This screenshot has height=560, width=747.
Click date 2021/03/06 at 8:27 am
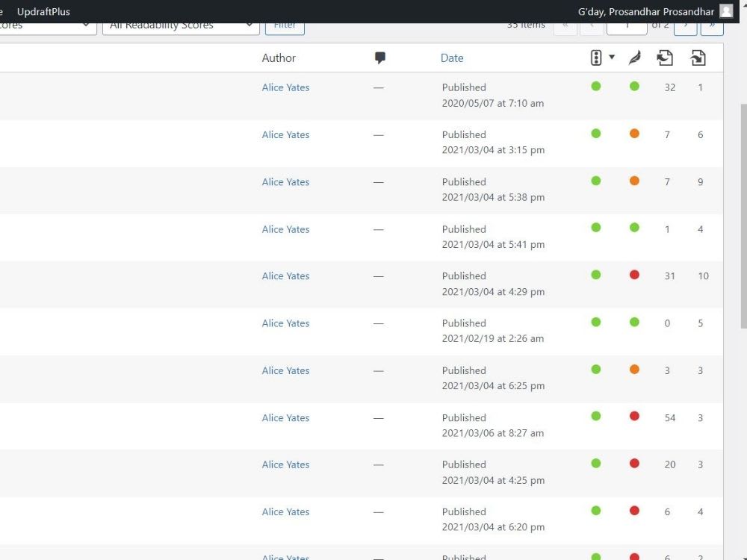[x=492, y=433]
